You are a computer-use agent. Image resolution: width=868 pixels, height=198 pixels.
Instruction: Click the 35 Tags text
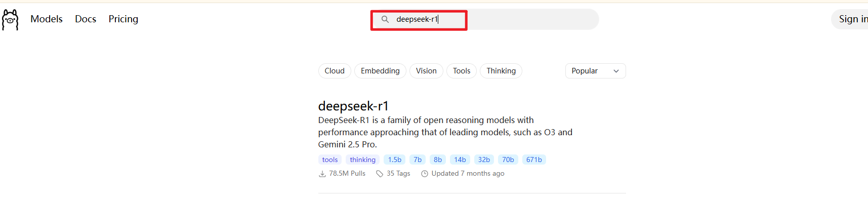pos(398,174)
